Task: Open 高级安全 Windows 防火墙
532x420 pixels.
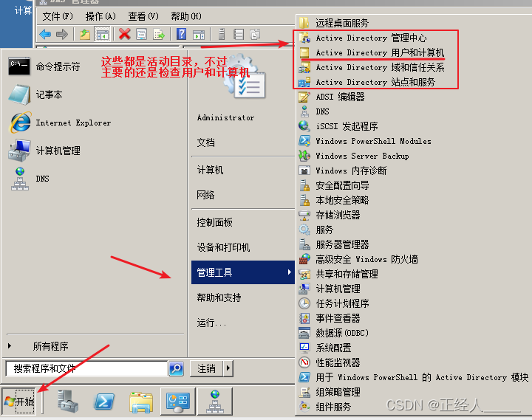Action: [358, 259]
